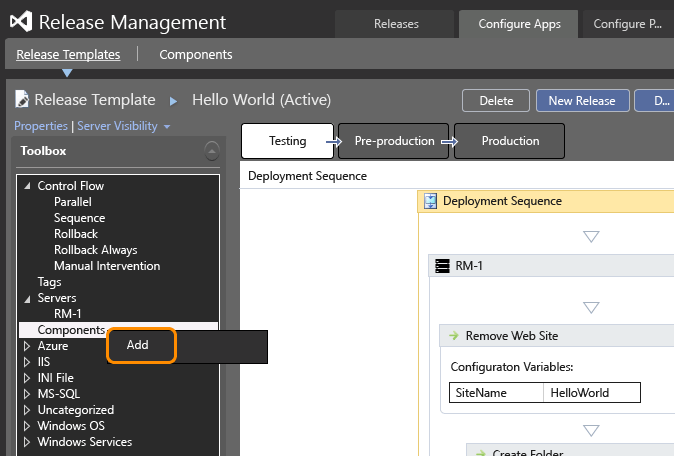This screenshot has width=675, height=456.
Task: Click the SiteName variable cell
Action: click(x=496, y=393)
